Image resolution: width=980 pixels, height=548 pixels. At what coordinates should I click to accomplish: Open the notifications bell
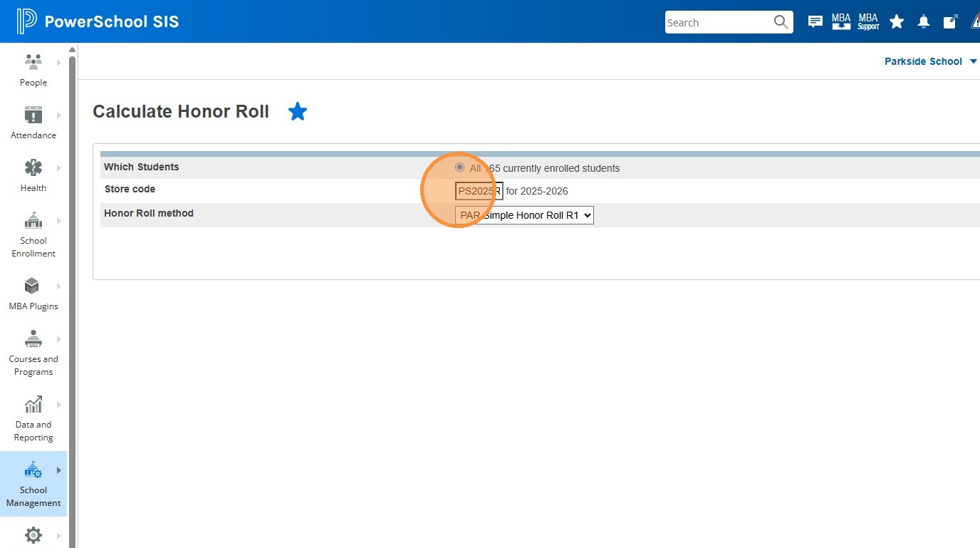point(924,22)
